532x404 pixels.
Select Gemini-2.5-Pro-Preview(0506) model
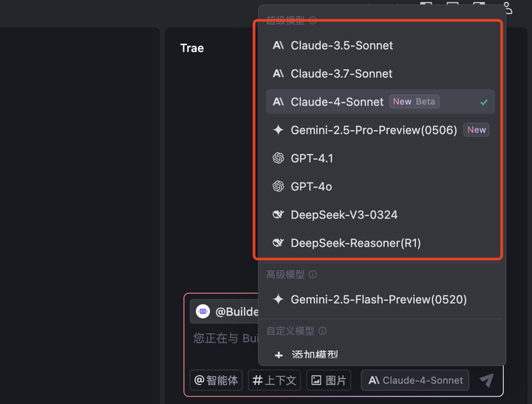(x=374, y=130)
